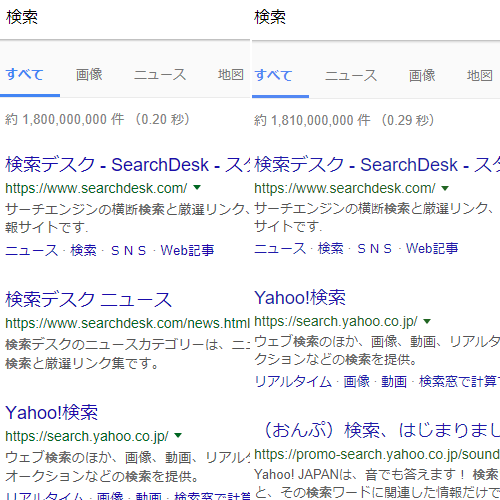Image resolution: width=500 pixels, height=500 pixels.
Task: Click promo-search.yahoo.co.jp URL text
Action: point(377,454)
